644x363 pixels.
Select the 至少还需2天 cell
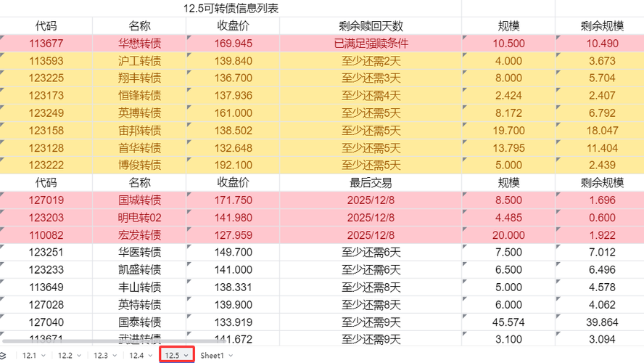(371, 61)
